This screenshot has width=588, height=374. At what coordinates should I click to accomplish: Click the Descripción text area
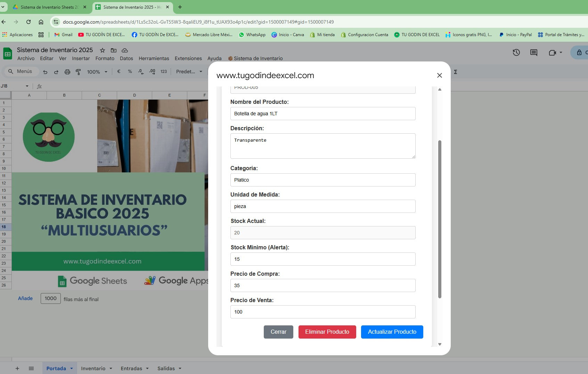coord(323,146)
